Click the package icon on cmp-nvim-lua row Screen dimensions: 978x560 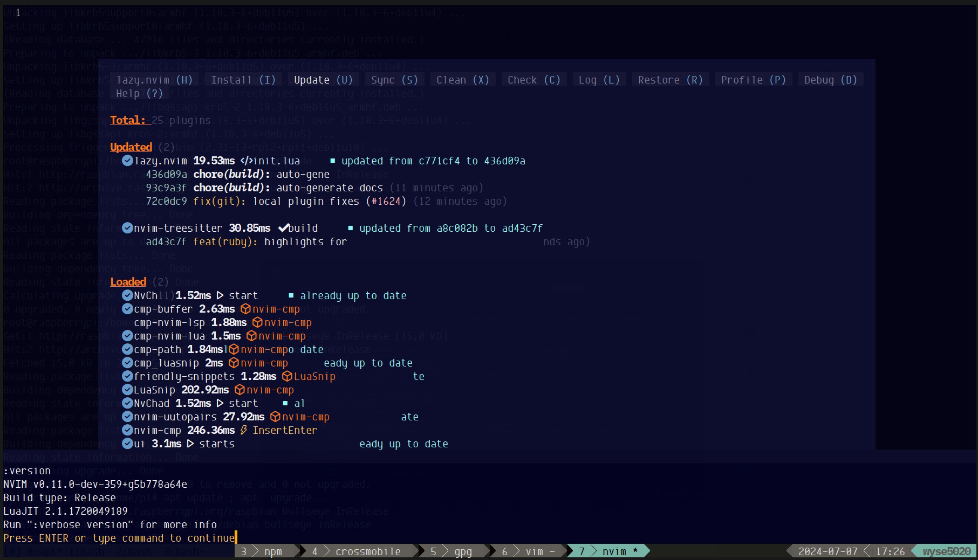251,336
